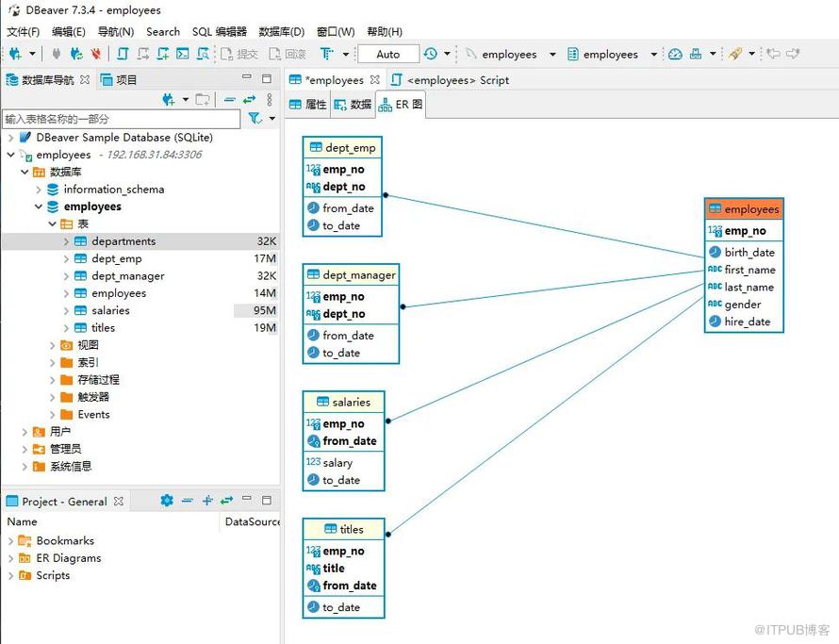Click settings gear in Project General panel

[x=167, y=501]
